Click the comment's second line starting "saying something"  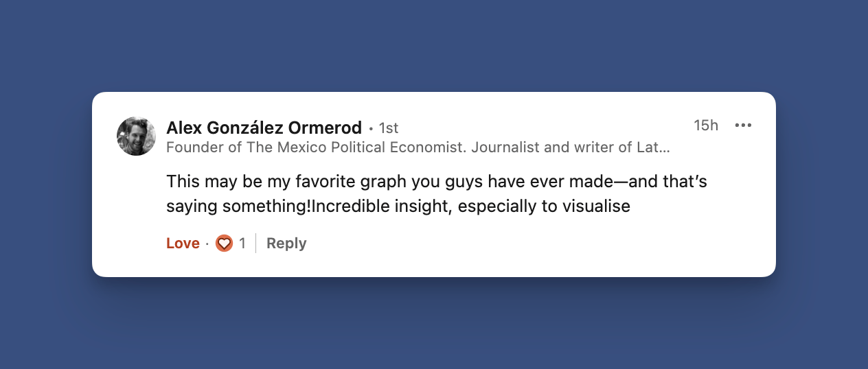tap(398, 206)
